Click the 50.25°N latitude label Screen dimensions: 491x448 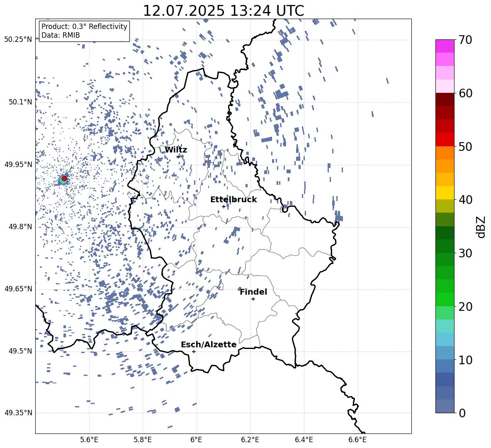pyautogui.click(x=18, y=40)
